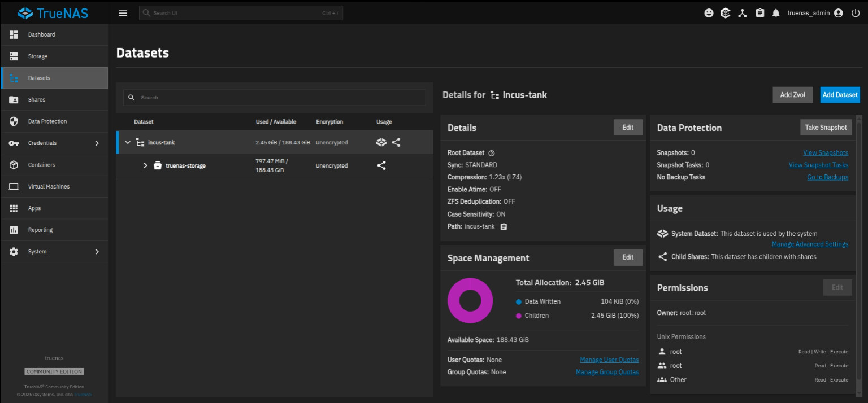Click the "Available Space: 188.43 GiB" text
868x403 pixels.
(x=488, y=340)
